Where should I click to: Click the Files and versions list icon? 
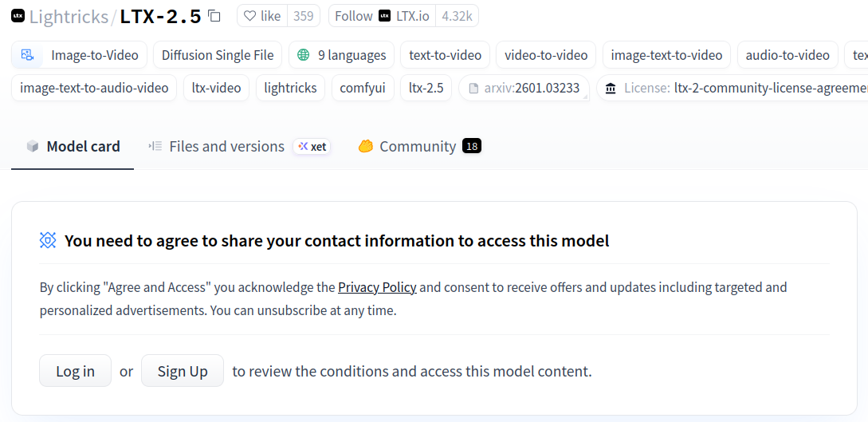(x=155, y=146)
